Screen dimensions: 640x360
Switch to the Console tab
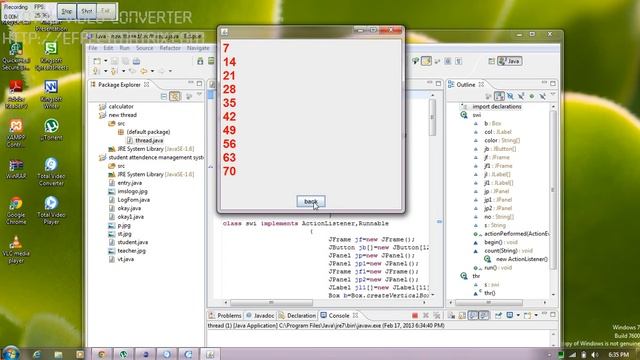click(x=339, y=316)
